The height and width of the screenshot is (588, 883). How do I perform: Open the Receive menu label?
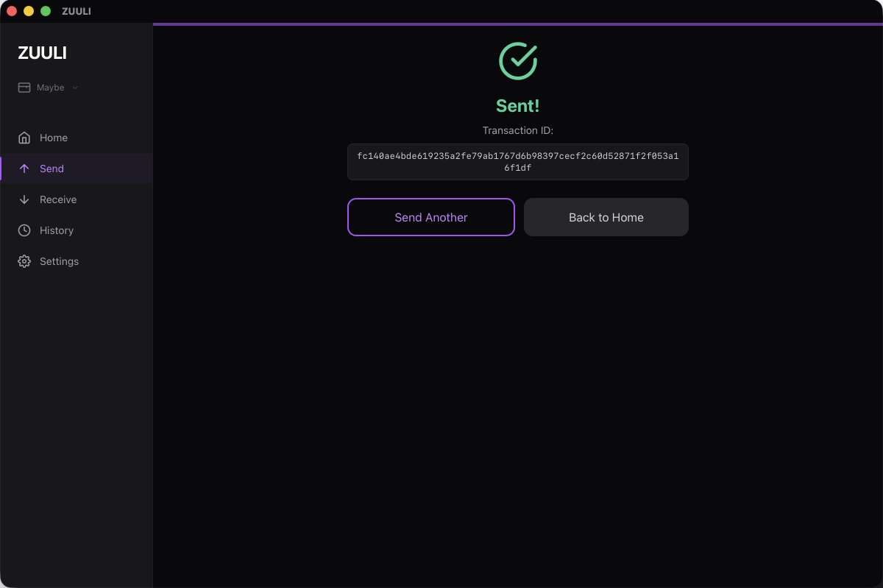tap(58, 199)
